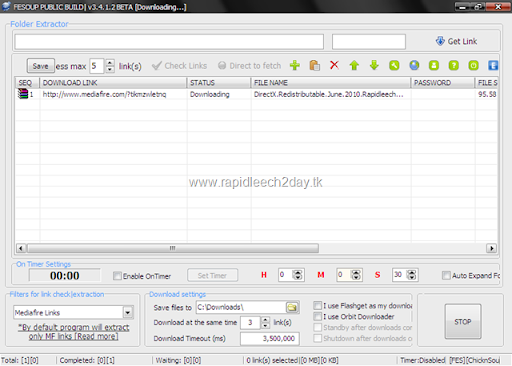Open the extraction default note Read more link
Image resolution: width=512 pixels, height=366 pixels.
(74, 332)
